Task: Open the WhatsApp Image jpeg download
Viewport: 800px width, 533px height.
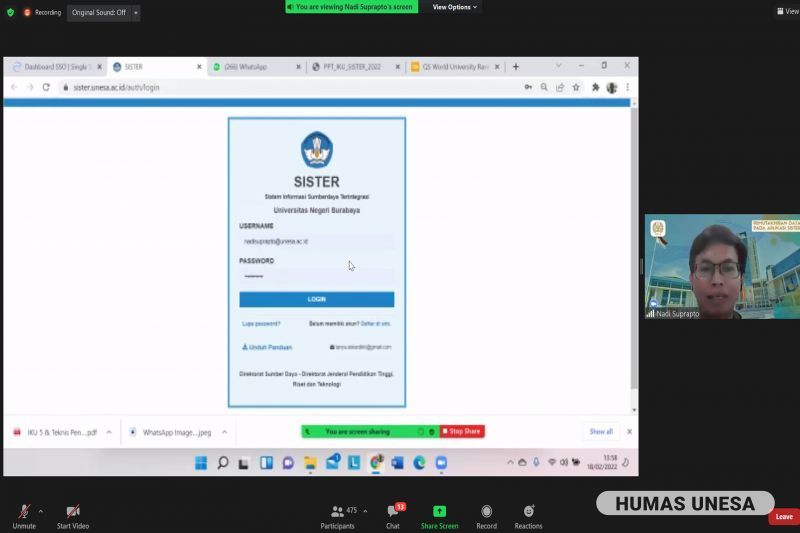Action: (171, 432)
